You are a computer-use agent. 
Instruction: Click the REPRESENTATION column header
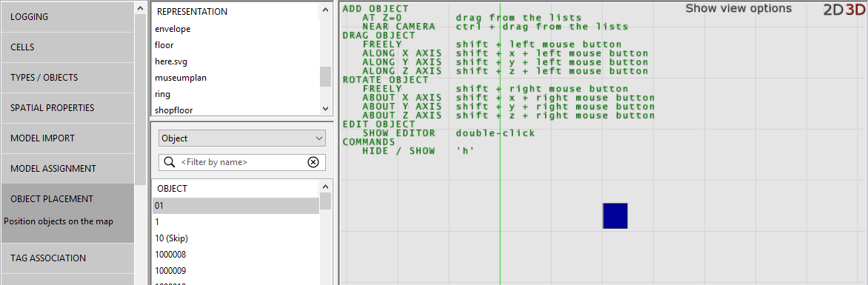[236, 12]
